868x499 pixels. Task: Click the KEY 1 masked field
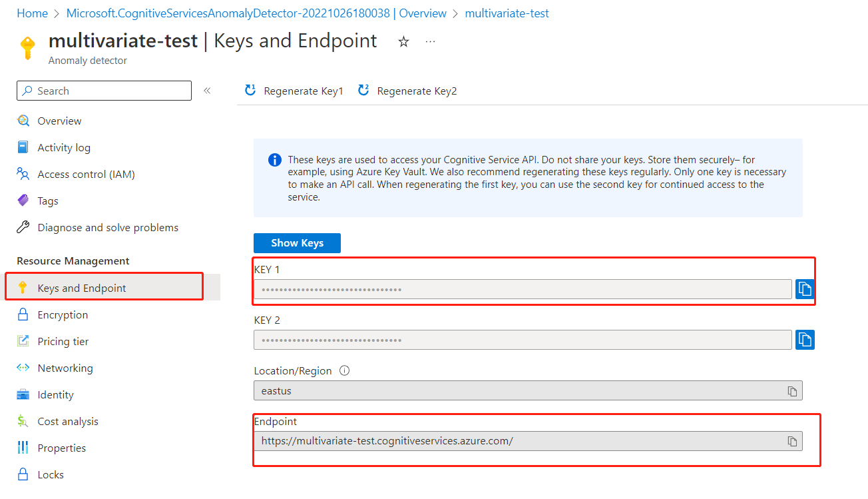pos(522,289)
